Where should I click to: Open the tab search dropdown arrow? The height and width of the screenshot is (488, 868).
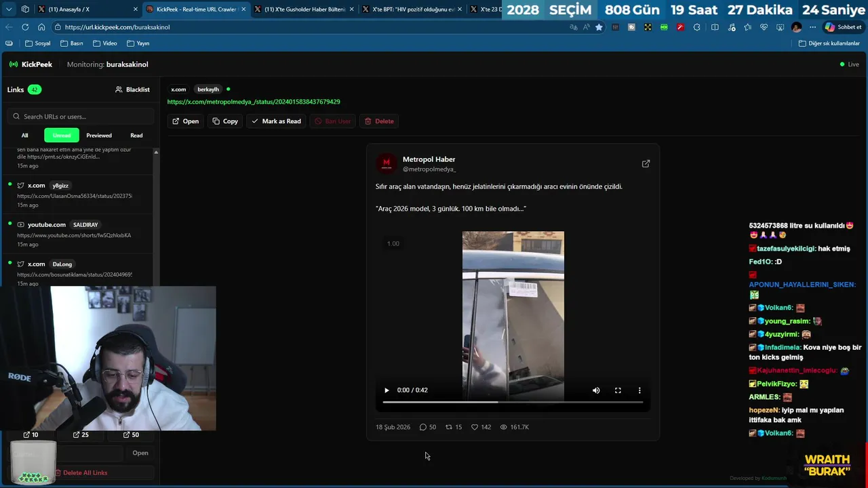tap(9, 9)
